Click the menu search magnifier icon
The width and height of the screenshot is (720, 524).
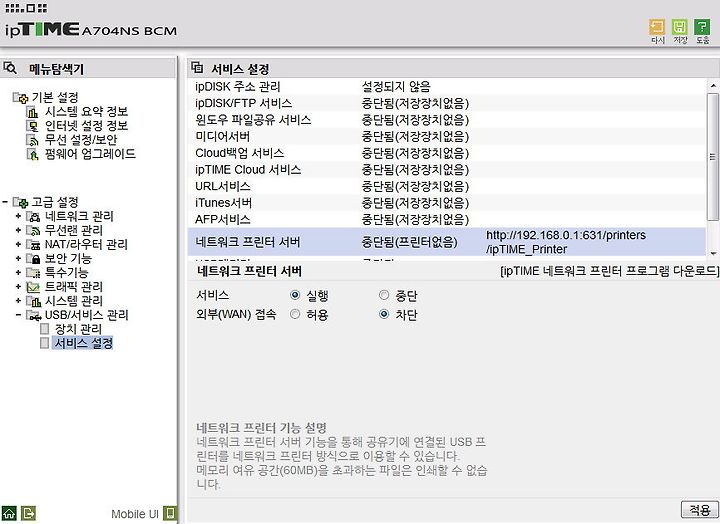pyautogui.click(x=10, y=68)
